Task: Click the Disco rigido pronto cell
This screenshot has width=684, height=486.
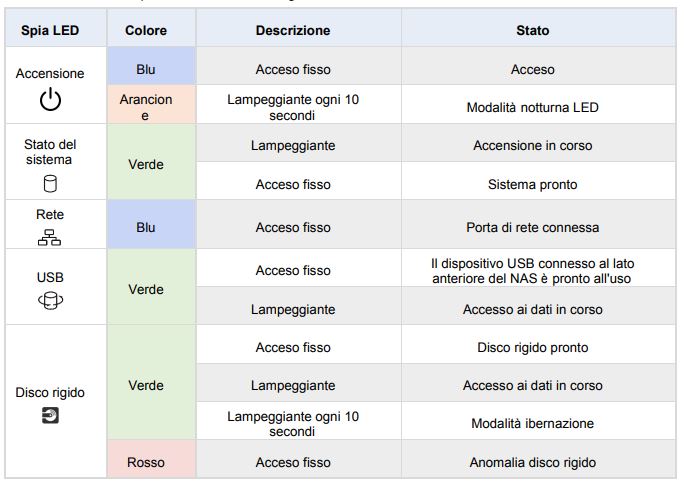Action: pyautogui.click(x=532, y=347)
